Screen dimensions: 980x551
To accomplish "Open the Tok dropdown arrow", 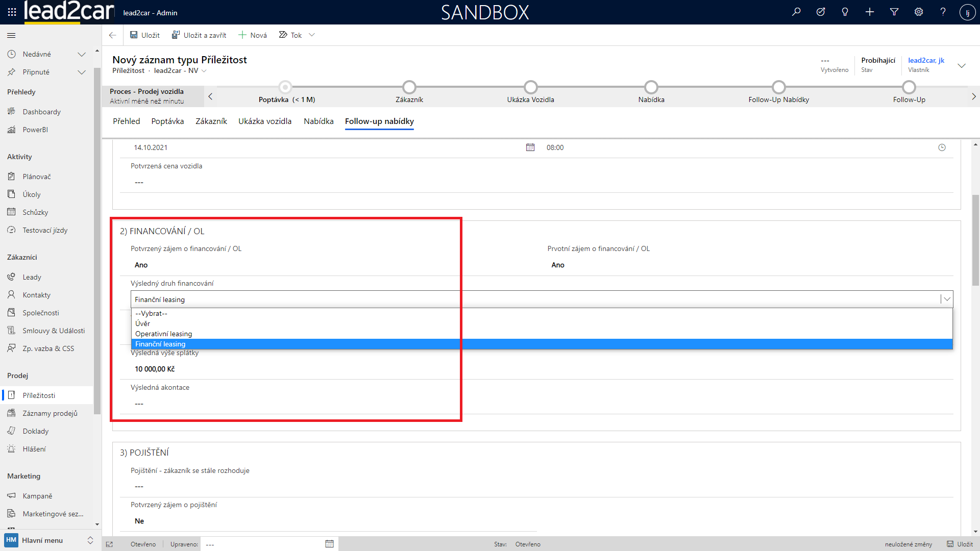I will tap(312, 35).
